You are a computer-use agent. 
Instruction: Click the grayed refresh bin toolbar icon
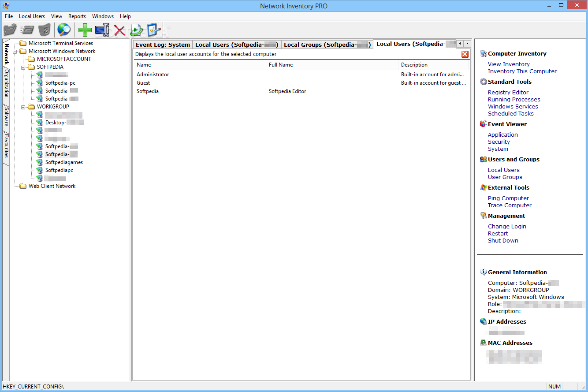pos(45,30)
